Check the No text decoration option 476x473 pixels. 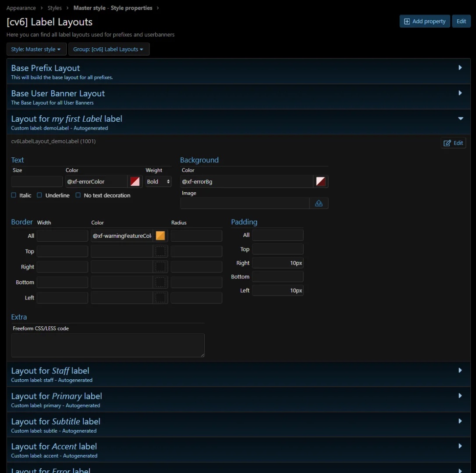78,195
